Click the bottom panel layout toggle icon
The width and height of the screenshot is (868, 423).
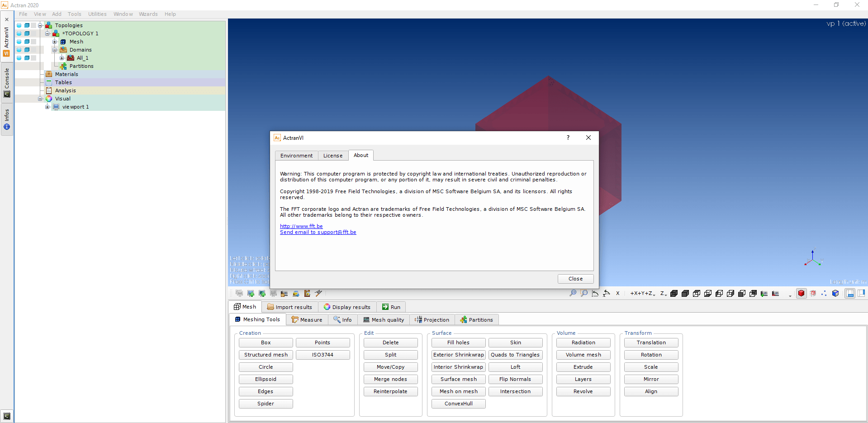(850, 293)
